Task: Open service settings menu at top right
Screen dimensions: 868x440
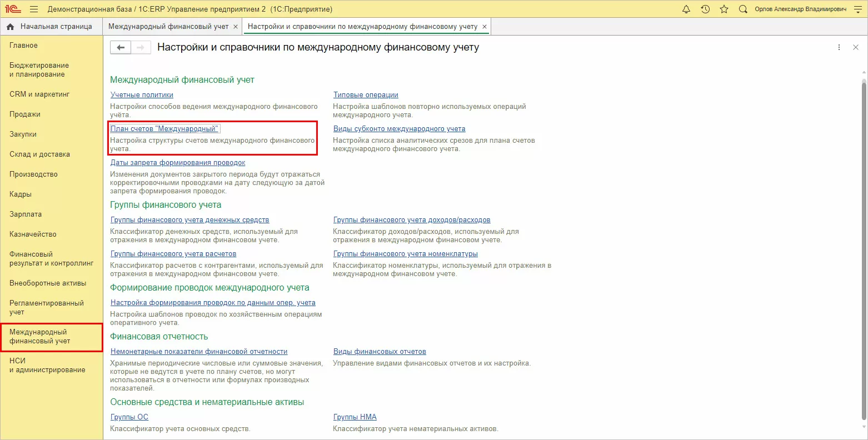Action: (857, 9)
